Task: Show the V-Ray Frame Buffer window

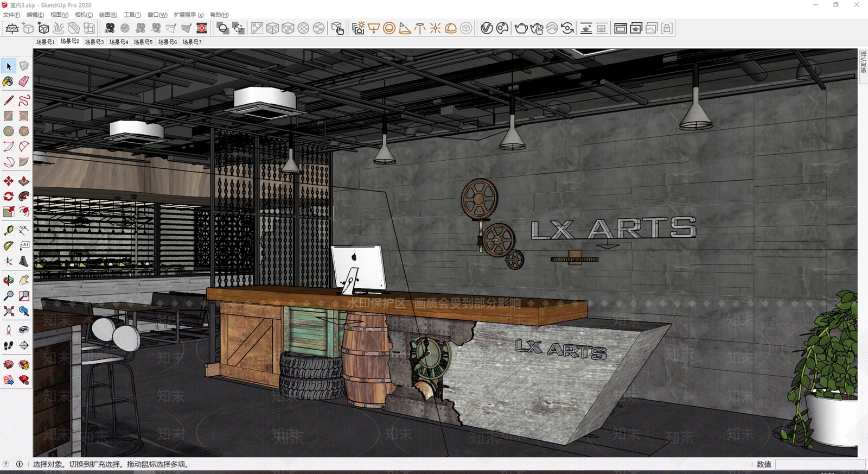Action: [621, 28]
